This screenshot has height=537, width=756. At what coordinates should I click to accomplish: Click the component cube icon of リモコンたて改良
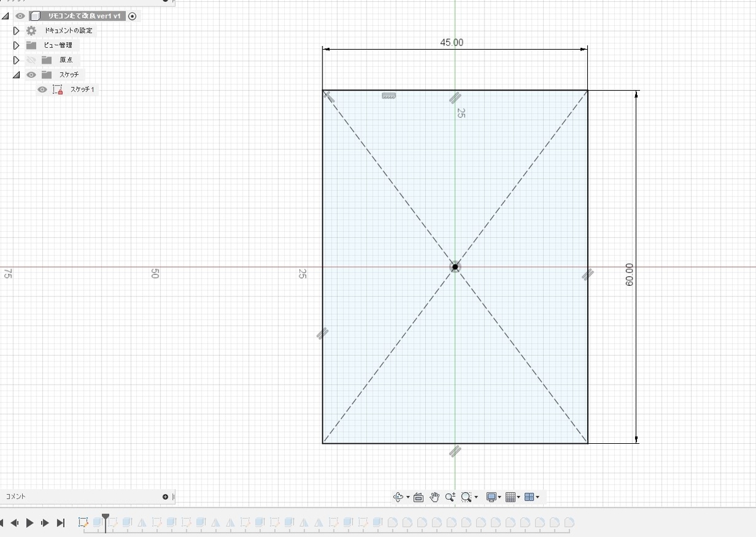click(x=35, y=16)
